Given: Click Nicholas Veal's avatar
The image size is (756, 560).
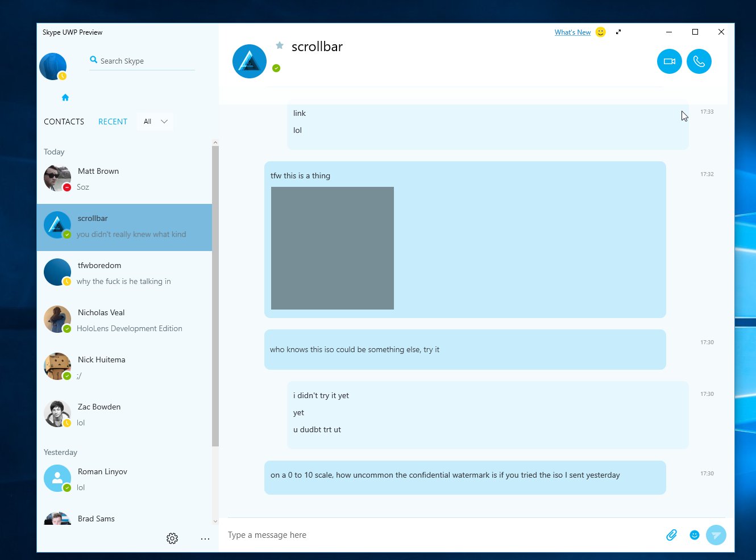Looking at the screenshot, I should (57, 319).
